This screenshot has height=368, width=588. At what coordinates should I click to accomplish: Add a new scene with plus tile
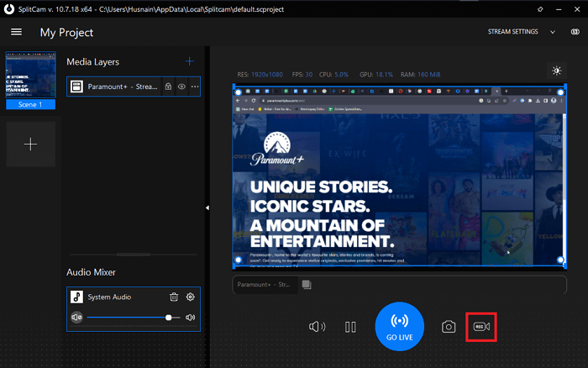tap(31, 144)
